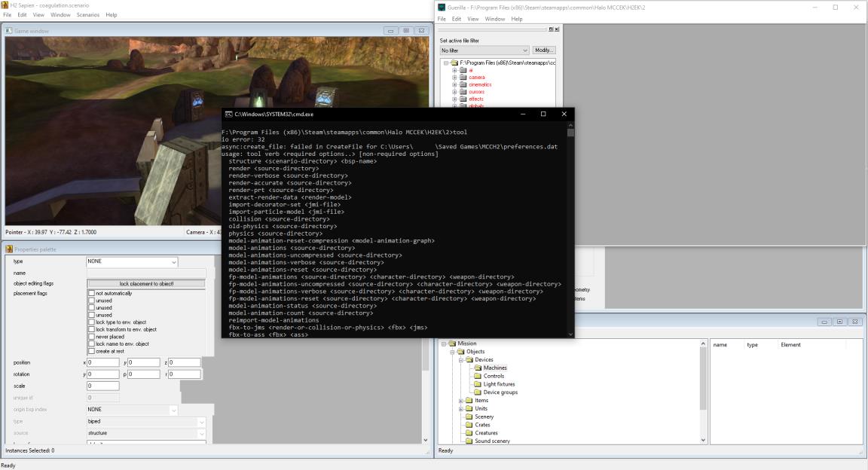Enable 'create at rest' flag

(91, 351)
